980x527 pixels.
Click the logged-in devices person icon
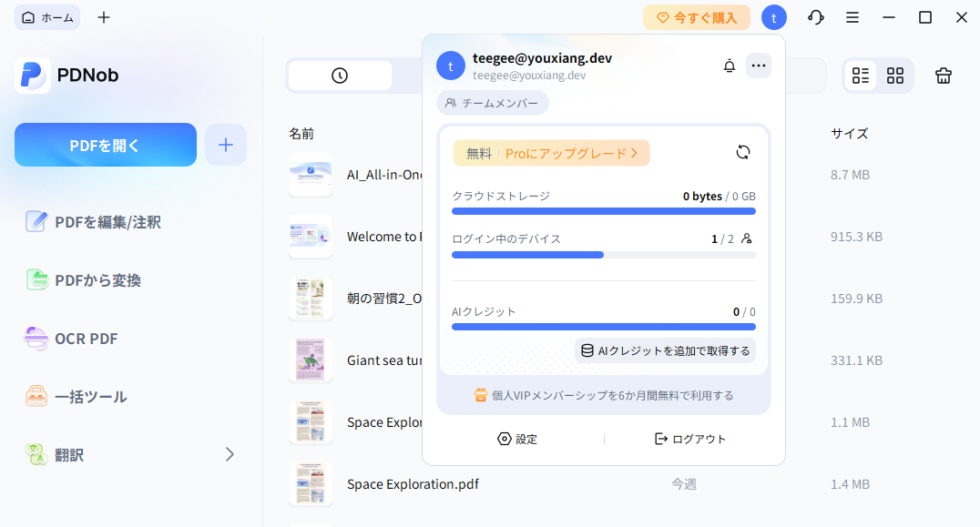(x=747, y=238)
